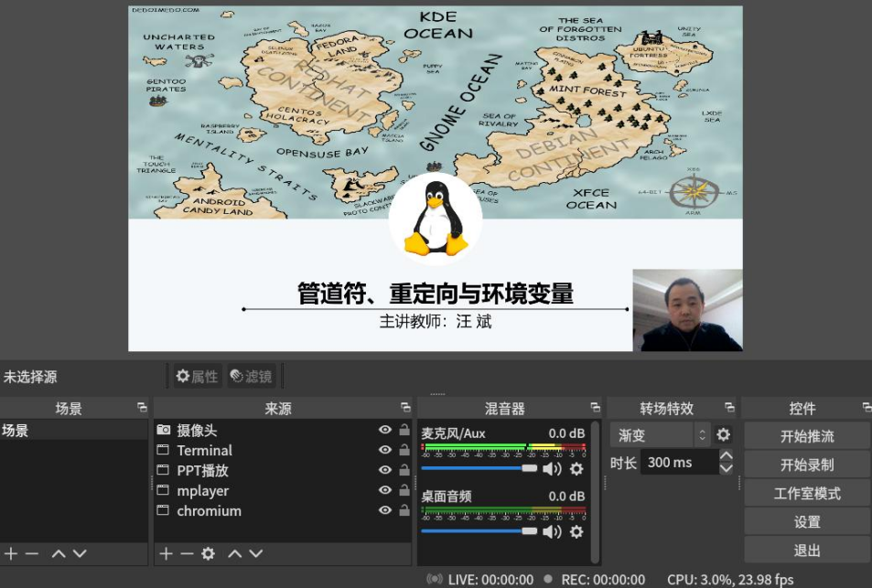Image resolution: width=872 pixels, height=588 pixels.
Task: Click the add source plus icon
Action: click(x=166, y=553)
